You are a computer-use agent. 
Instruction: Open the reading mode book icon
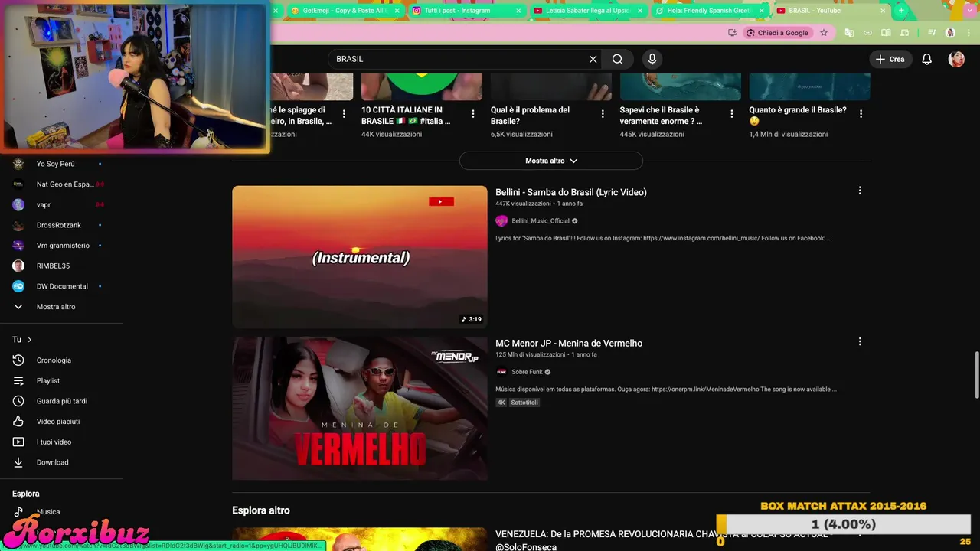(886, 33)
